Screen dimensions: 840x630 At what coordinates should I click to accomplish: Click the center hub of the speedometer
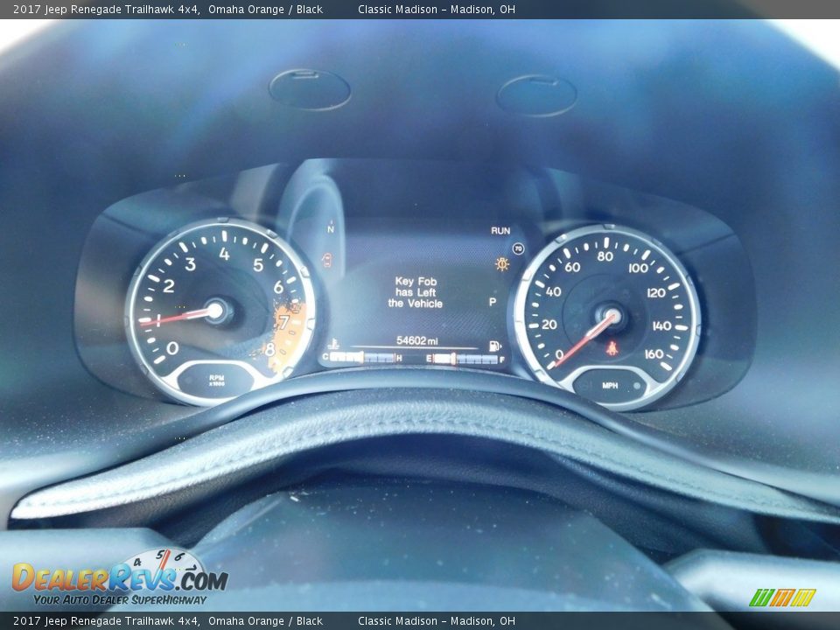point(611,317)
